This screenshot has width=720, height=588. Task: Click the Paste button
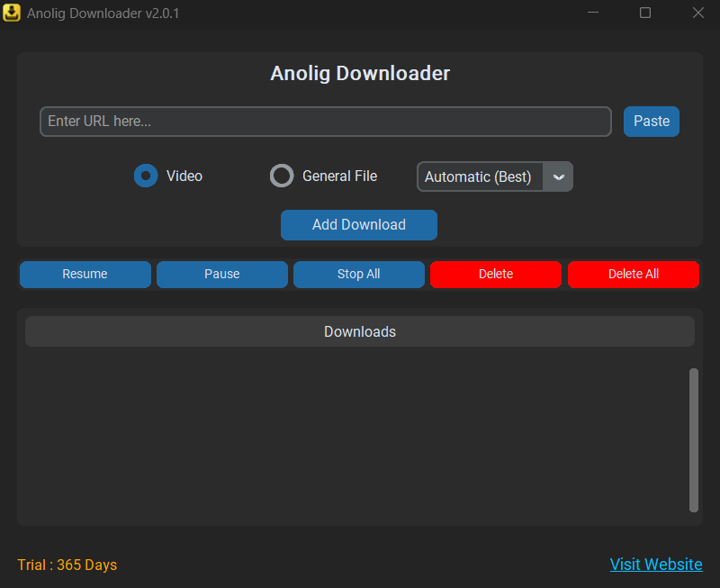pyautogui.click(x=652, y=121)
